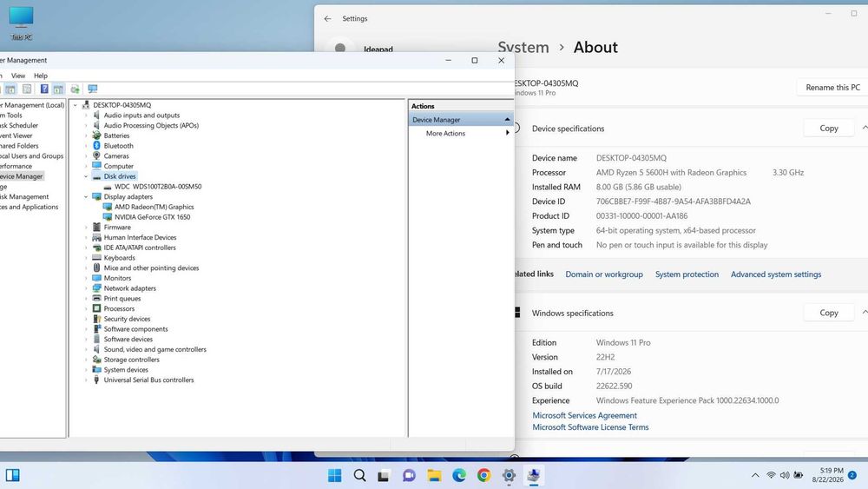Image resolution: width=868 pixels, height=489 pixels.
Task: Click the Rename this PC button
Action: pyautogui.click(x=832, y=88)
